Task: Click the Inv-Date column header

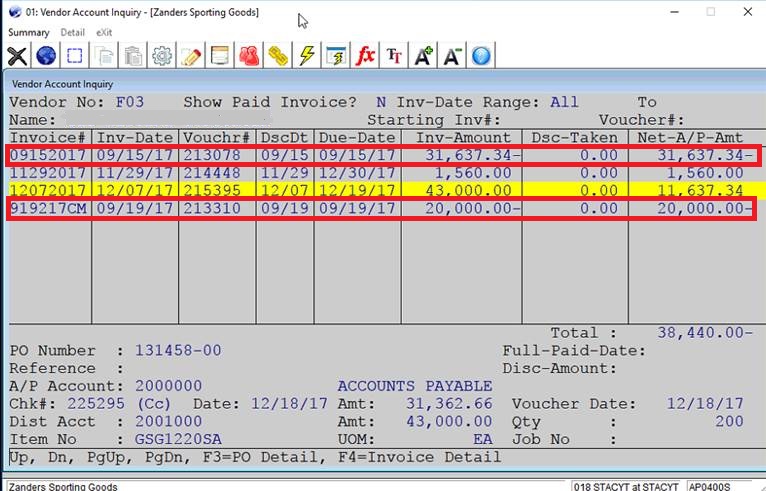Action: [135, 138]
